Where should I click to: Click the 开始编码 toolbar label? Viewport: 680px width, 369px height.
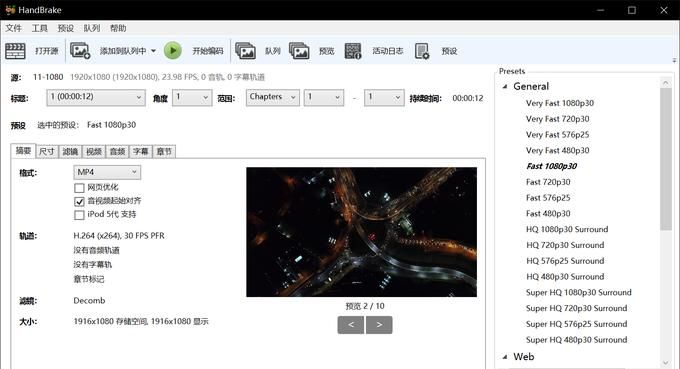click(x=208, y=51)
